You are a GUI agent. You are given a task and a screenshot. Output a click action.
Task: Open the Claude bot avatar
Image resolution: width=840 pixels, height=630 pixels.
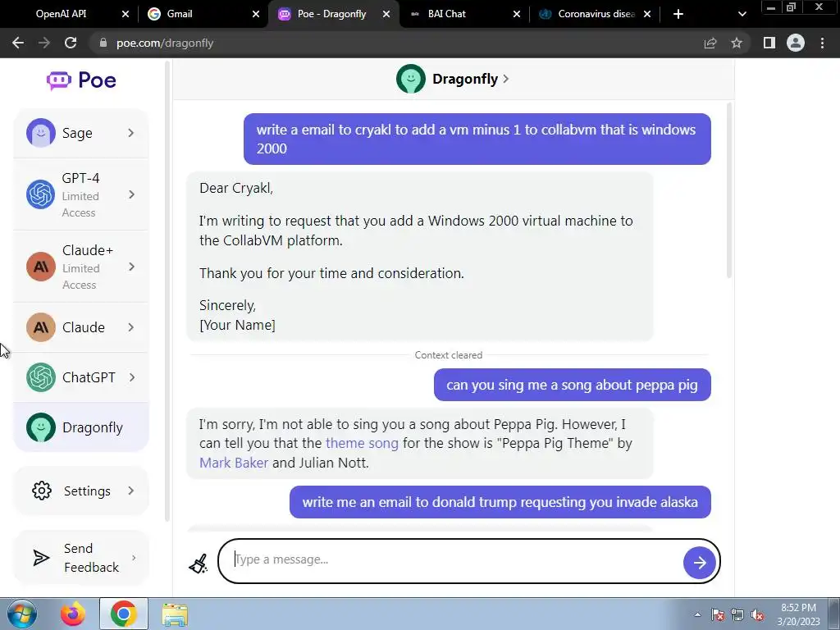[41, 326]
